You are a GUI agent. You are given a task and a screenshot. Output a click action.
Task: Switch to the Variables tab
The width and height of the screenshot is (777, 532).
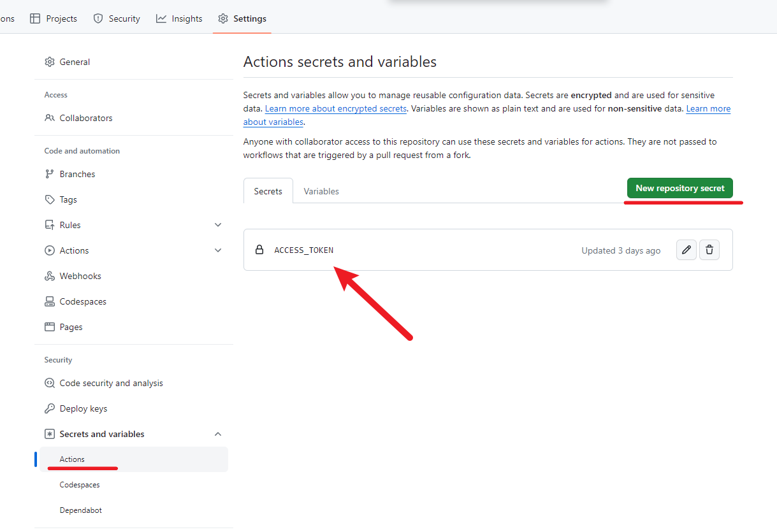point(321,191)
